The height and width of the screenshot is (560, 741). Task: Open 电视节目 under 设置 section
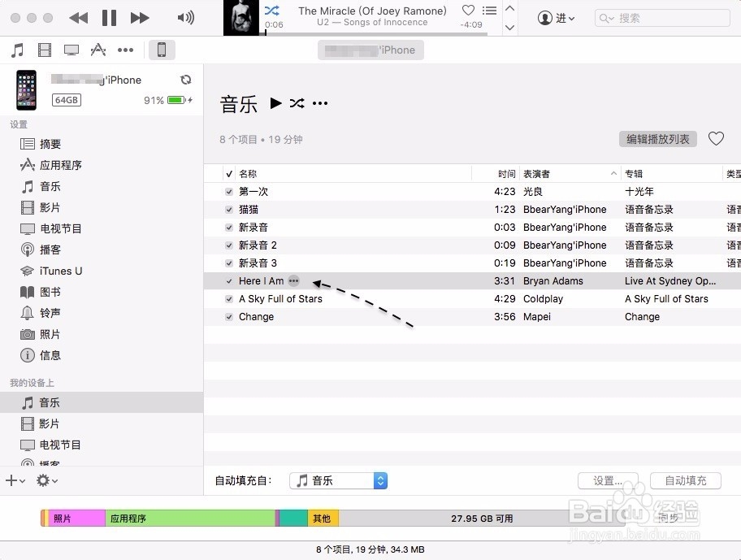click(51, 228)
